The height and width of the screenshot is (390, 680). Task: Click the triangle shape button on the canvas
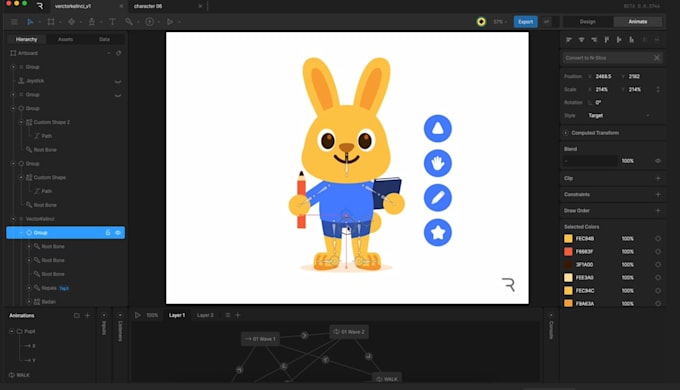pyautogui.click(x=438, y=128)
